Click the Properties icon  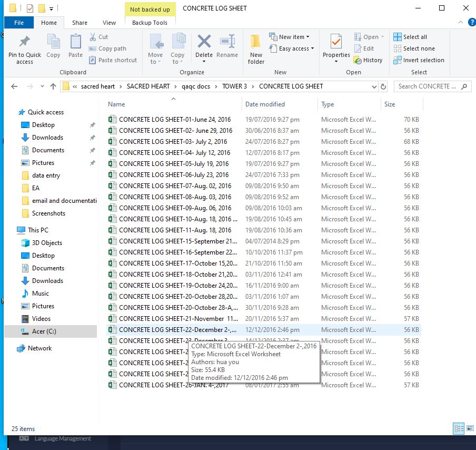click(x=336, y=42)
